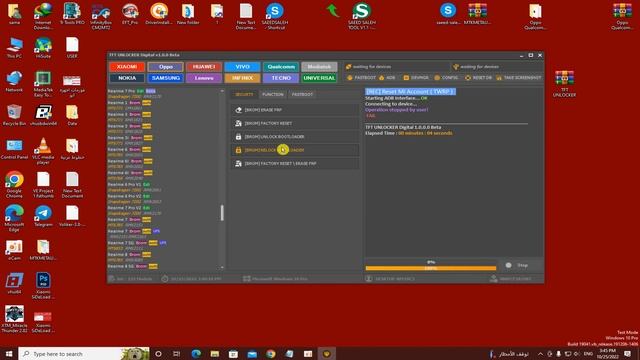Pick the INFINIX brand button

(242, 78)
